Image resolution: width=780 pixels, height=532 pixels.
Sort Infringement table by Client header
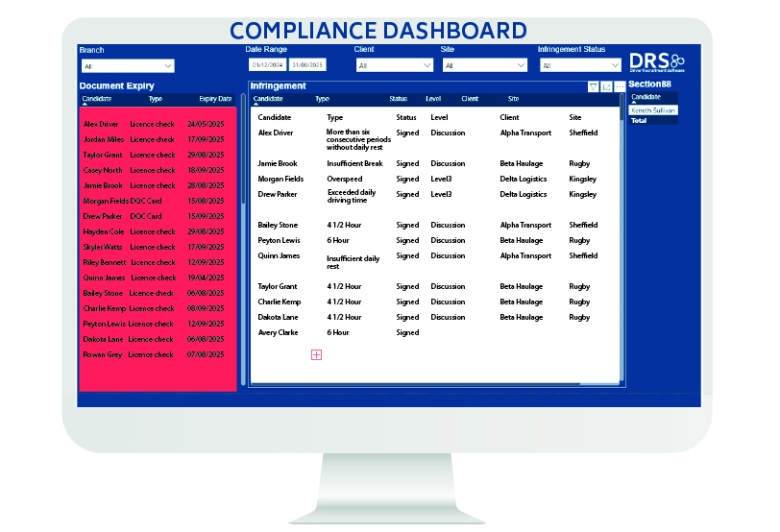pyautogui.click(x=470, y=99)
